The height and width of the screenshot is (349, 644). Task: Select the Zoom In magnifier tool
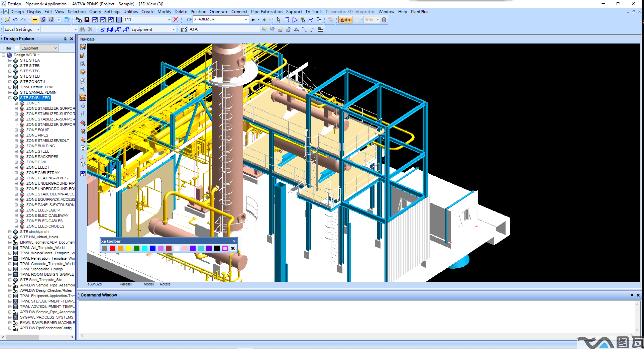(x=83, y=89)
